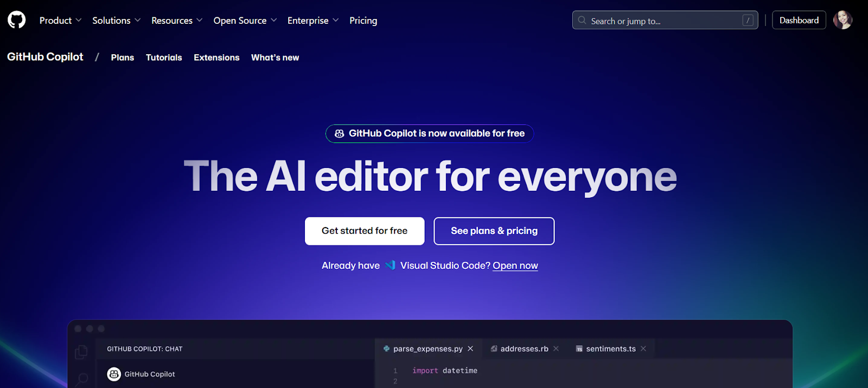Close the parse_expenses.py tab
Image resolution: width=868 pixels, height=388 pixels.
tap(470, 348)
